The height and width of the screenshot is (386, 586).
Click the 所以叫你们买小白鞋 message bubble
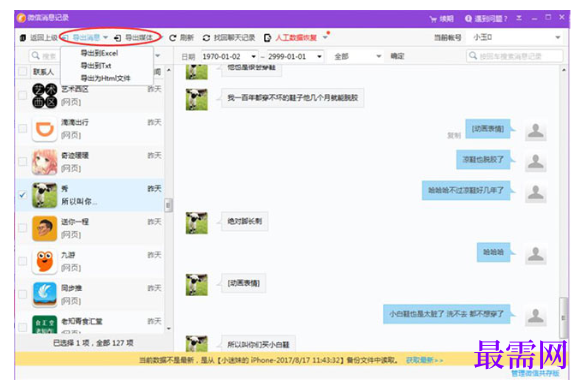click(258, 344)
